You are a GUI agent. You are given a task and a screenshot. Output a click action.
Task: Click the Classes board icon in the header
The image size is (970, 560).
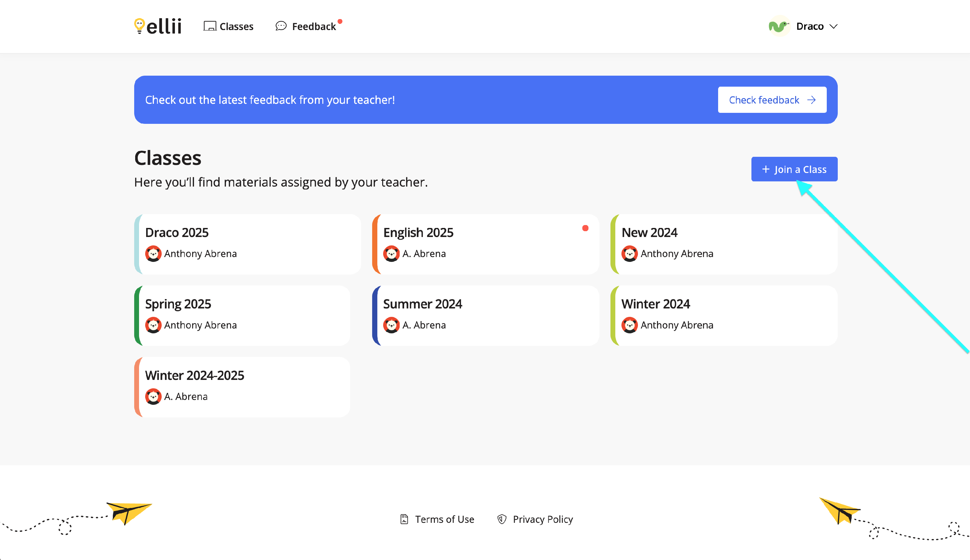tap(210, 26)
